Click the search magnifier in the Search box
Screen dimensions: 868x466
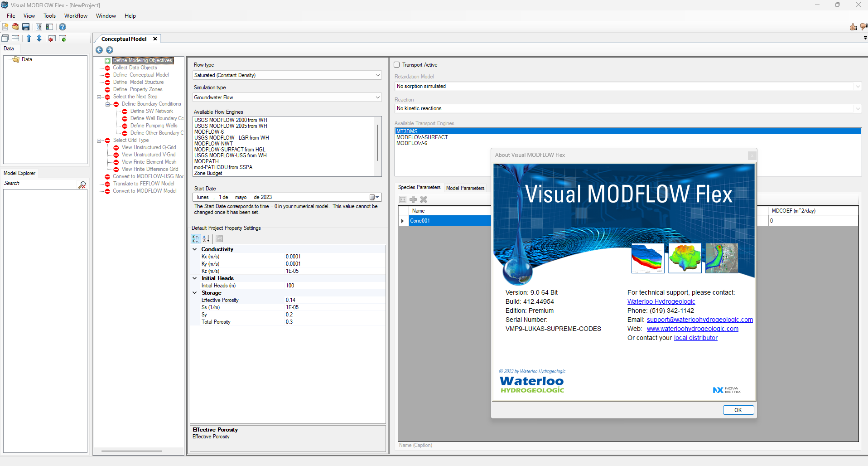[82, 185]
